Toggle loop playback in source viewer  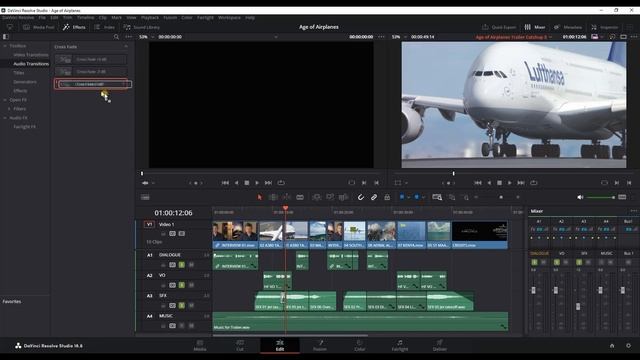point(281,183)
